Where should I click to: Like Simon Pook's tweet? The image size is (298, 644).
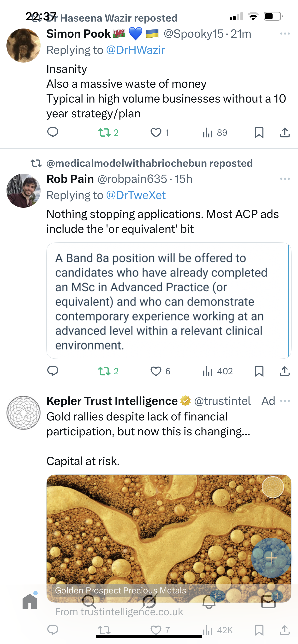pyautogui.click(x=156, y=132)
